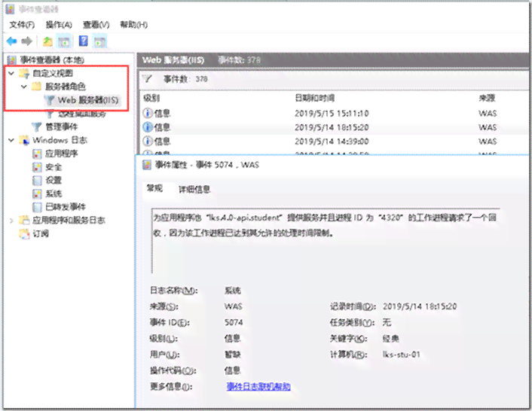Image resolution: width=532 pixels, height=411 pixels.
Task: Click the 订阅 node icon
Action: (24, 234)
